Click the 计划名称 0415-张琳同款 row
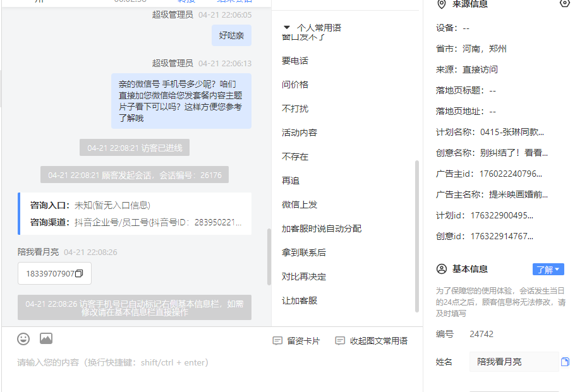 tap(490, 133)
